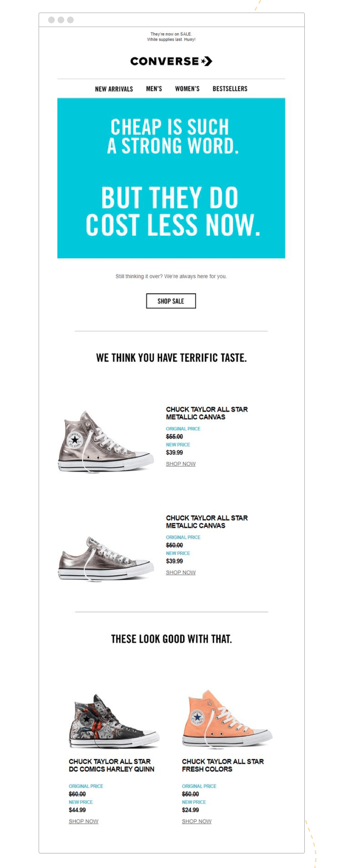Select the metallic high-top sneaker image

coord(106,441)
